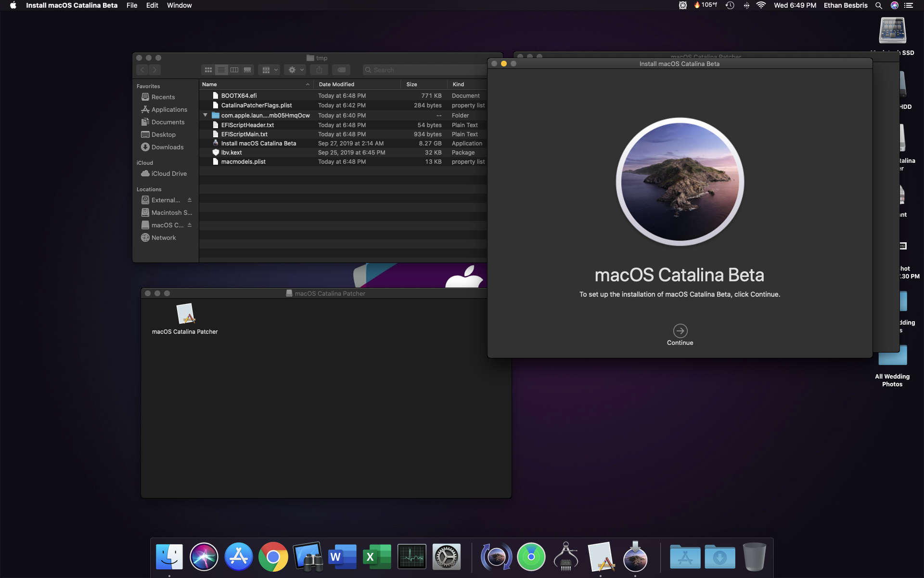Select EFIScriptHeader.txt file row
Image resolution: width=924 pixels, height=578 pixels.
[x=343, y=125]
